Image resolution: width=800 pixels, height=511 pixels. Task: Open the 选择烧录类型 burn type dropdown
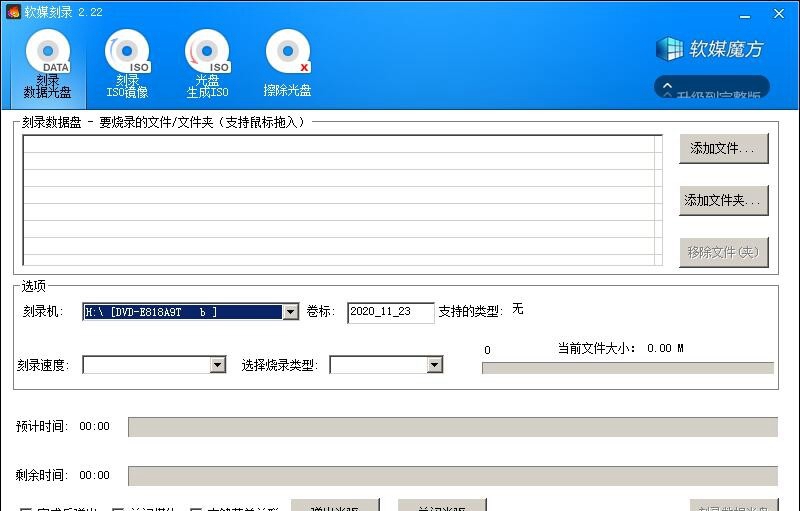[435, 365]
